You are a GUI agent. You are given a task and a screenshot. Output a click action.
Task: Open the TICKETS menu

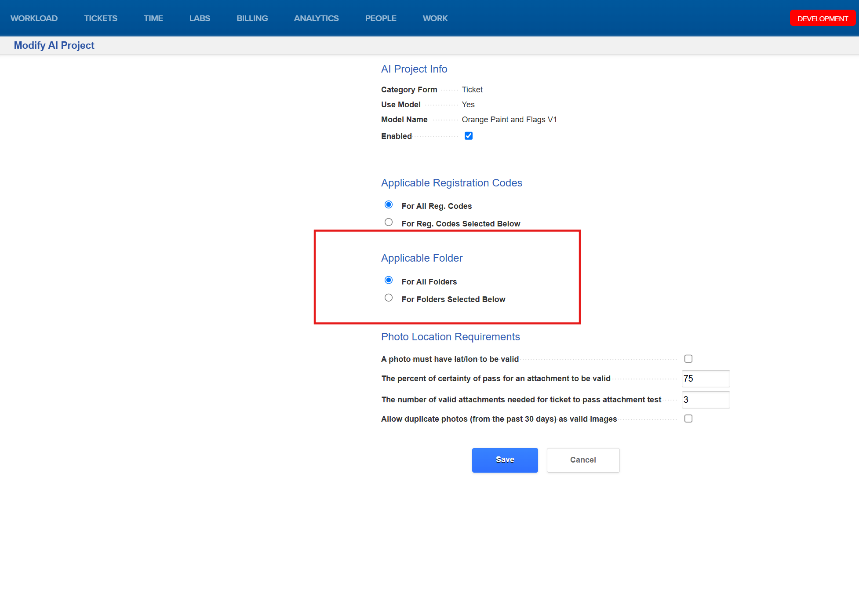coord(100,18)
